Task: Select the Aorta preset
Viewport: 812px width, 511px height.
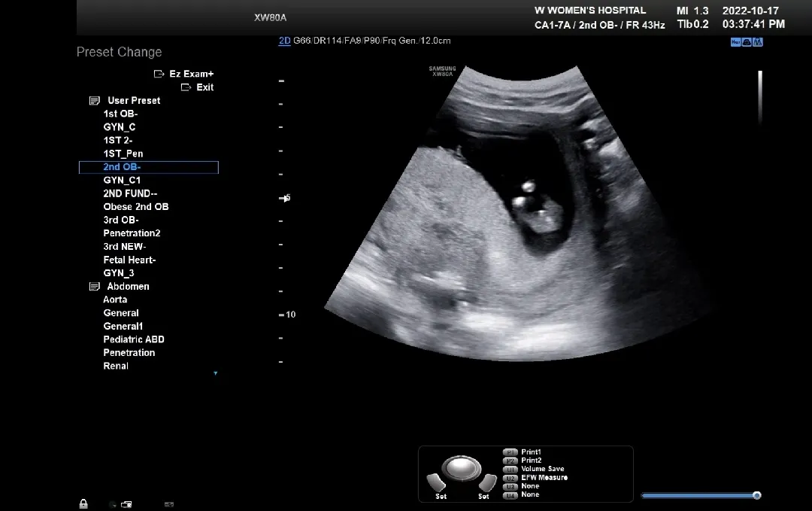Action: 115,300
